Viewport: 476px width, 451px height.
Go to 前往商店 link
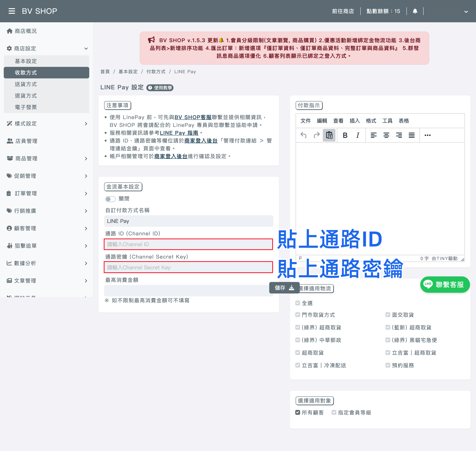point(343,11)
